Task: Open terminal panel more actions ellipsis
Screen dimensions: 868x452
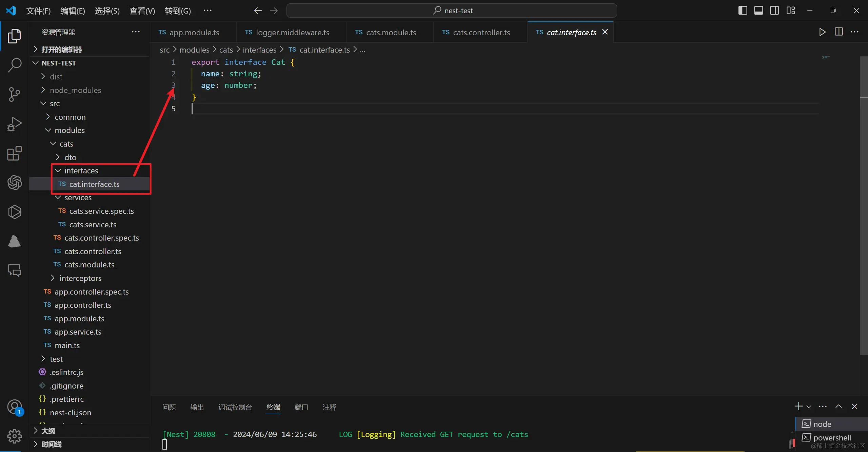Action: (x=823, y=406)
